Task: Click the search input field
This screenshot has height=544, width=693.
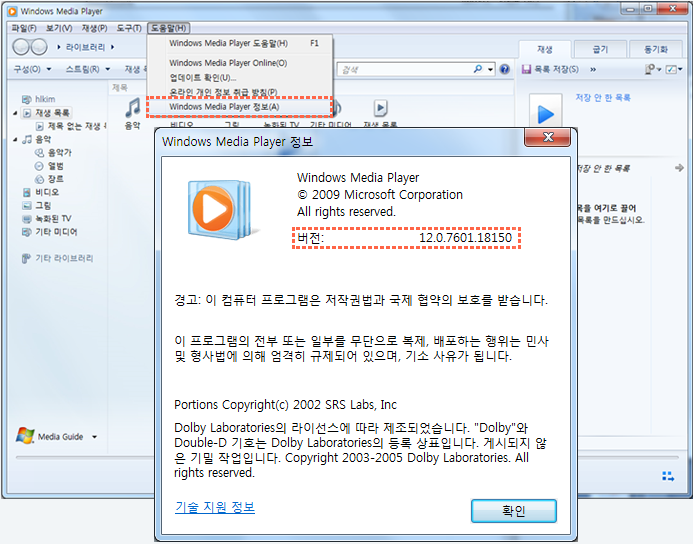Action: tap(405, 69)
